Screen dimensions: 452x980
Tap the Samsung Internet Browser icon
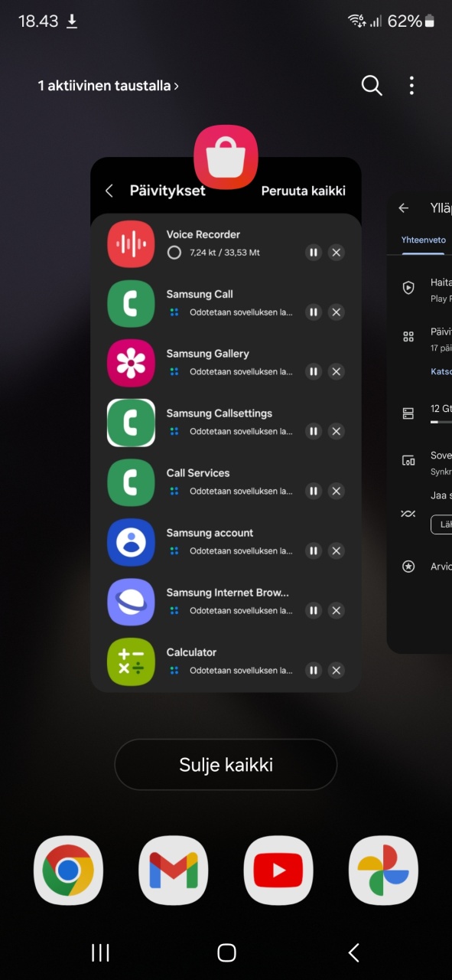coord(131,602)
